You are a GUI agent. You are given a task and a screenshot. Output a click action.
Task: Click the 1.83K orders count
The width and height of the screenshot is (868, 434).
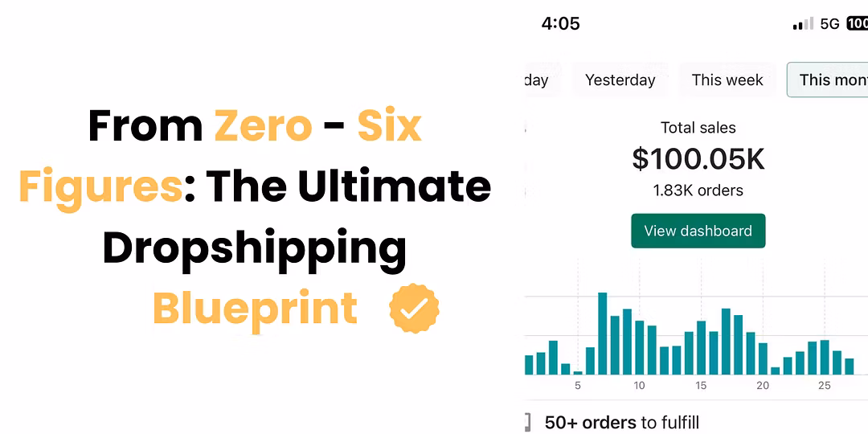point(698,191)
